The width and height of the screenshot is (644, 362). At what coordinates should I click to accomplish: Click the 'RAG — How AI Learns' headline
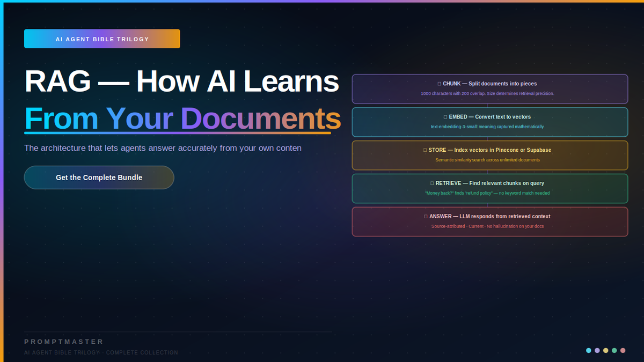[x=182, y=82]
